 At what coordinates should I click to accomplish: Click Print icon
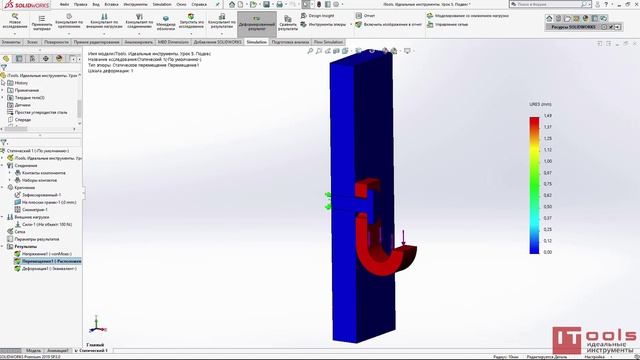coord(280,4)
